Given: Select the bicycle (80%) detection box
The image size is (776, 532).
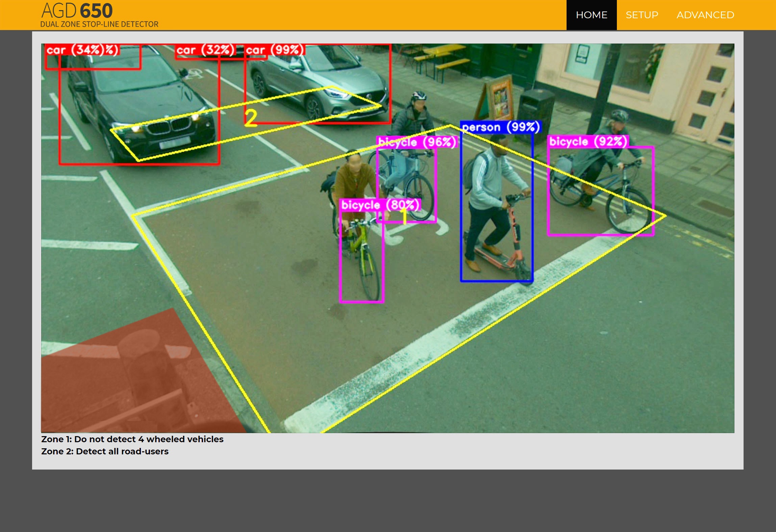Looking at the screenshot, I should click(x=380, y=205).
